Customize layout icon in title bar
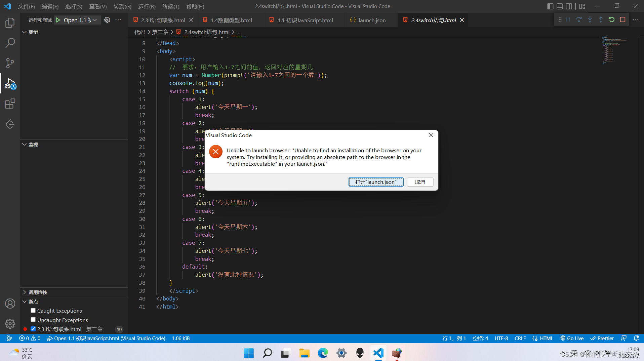 click(x=582, y=6)
